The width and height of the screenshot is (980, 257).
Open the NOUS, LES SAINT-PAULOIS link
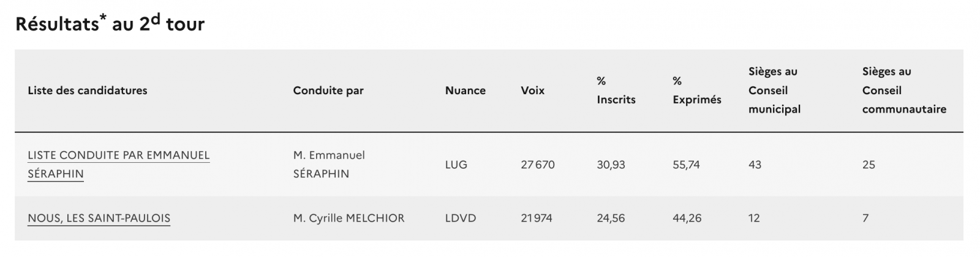pos(99,218)
